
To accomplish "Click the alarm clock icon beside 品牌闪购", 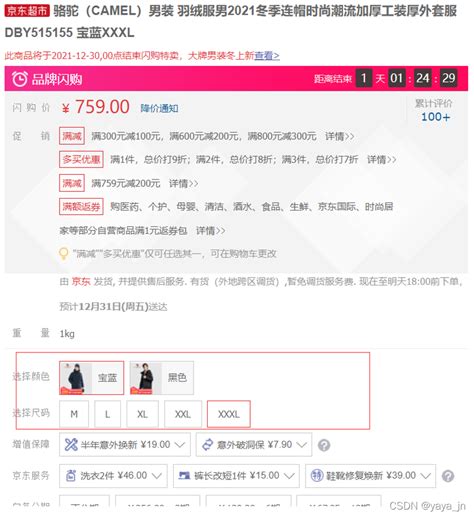I will 20,79.
